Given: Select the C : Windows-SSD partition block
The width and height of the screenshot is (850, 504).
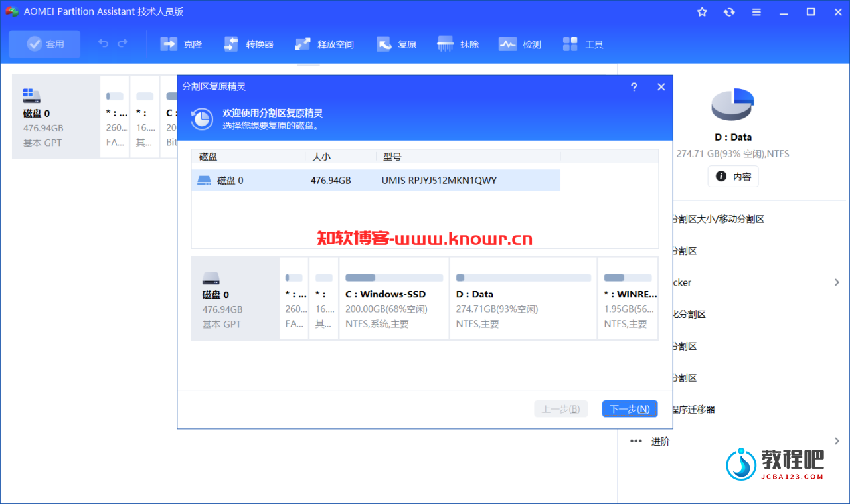Looking at the screenshot, I should coord(394,298).
